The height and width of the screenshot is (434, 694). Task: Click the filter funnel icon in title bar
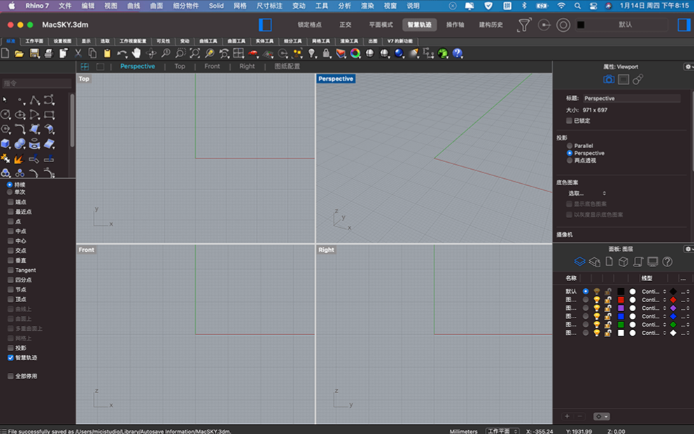[x=524, y=25]
